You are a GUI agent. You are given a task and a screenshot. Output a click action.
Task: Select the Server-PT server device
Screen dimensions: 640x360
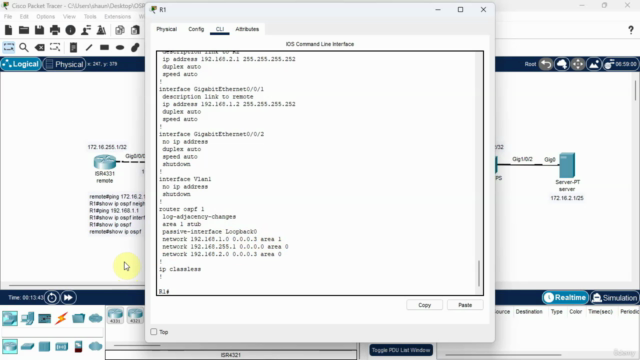(x=567, y=165)
